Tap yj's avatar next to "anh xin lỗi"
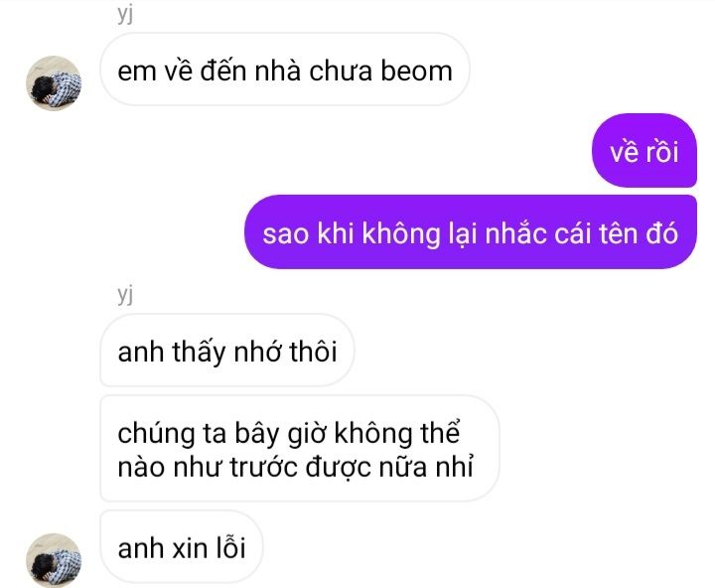Viewport: 715px width, 588px height. pyautogui.click(x=54, y=560)
